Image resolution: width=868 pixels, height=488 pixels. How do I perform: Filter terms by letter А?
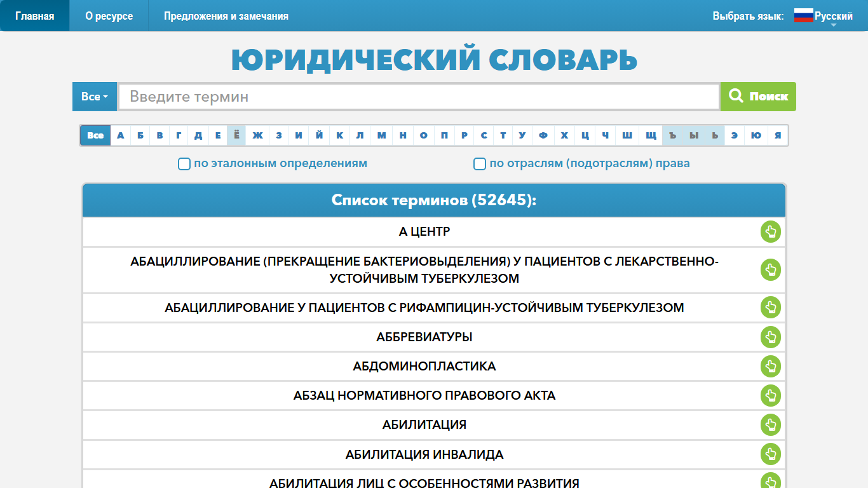[x=121, y=135]
